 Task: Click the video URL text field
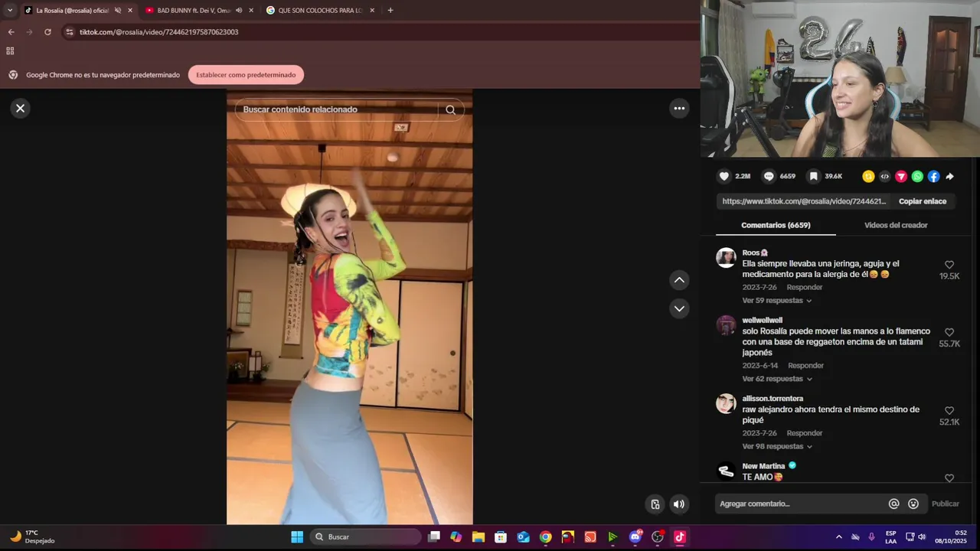804,201
